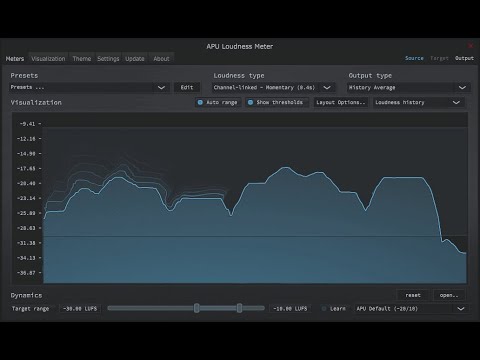480x360 pixels.
Task: Open the Settings tab
Action: pyautogui.click(x=108, y=59)
